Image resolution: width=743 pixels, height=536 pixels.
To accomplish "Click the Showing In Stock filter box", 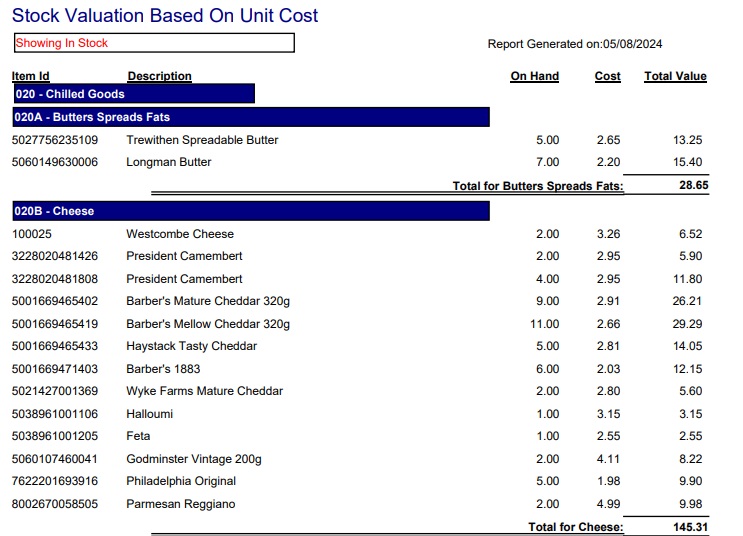I will tap(154, 43).
